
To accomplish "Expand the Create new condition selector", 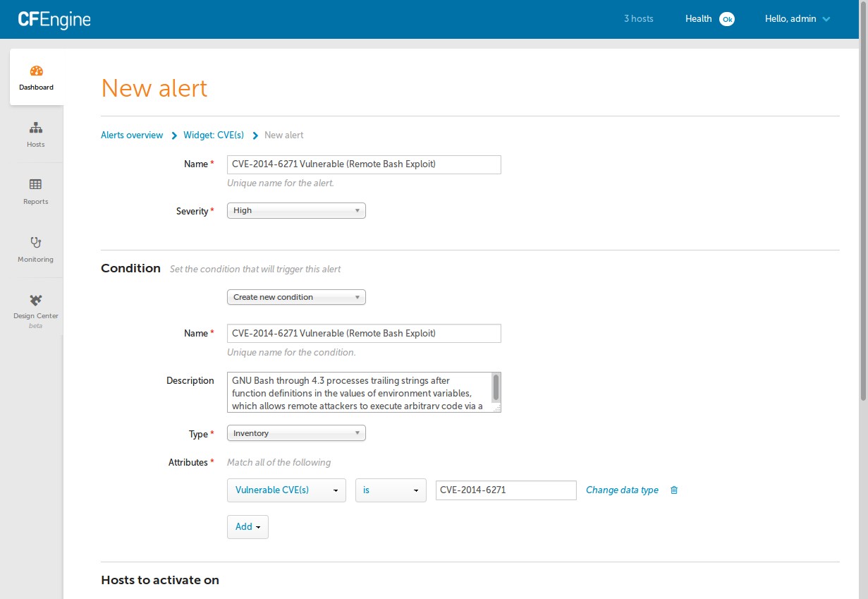I will tap(295, 296).
